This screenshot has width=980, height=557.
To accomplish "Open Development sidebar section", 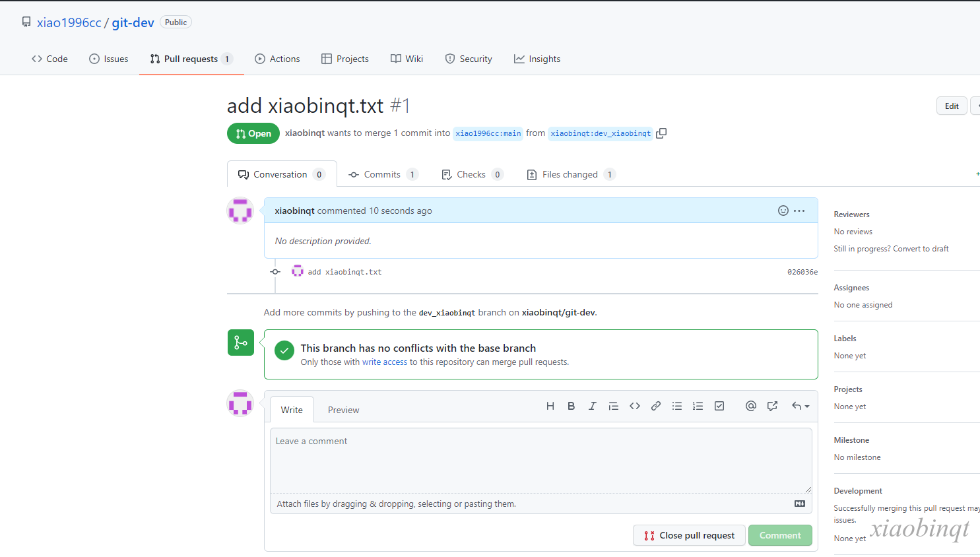I will point(858,491).
